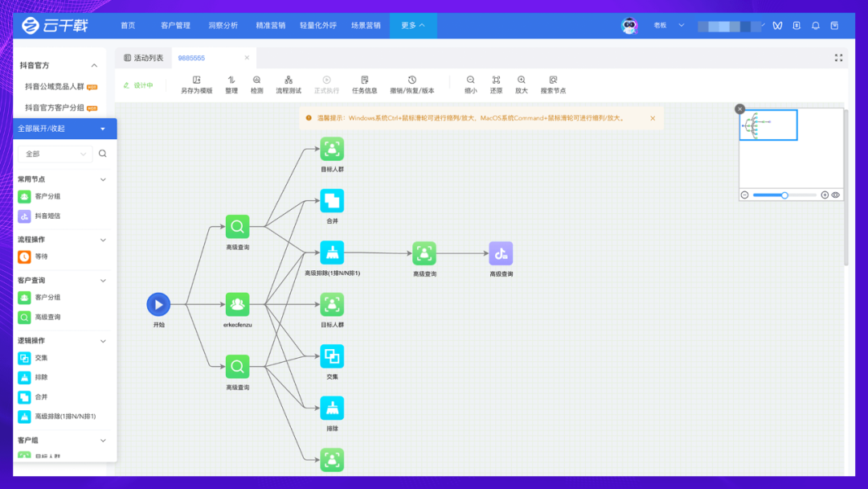Dismiss the orange 温馨提示 tip banner

[x=653, y=118]
